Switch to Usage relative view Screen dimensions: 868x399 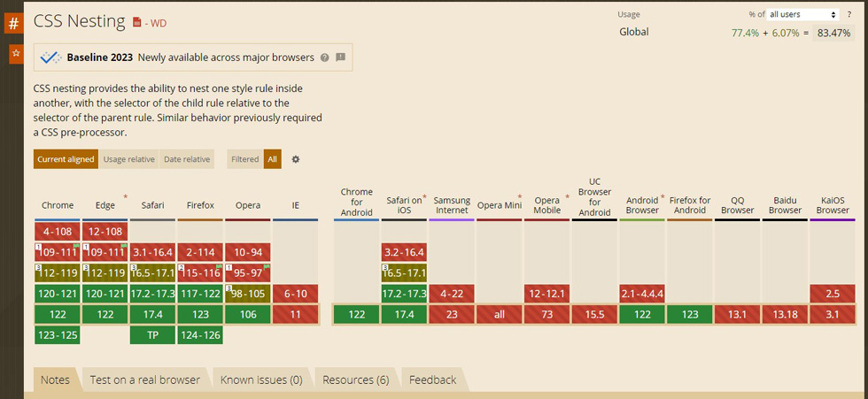129,159
